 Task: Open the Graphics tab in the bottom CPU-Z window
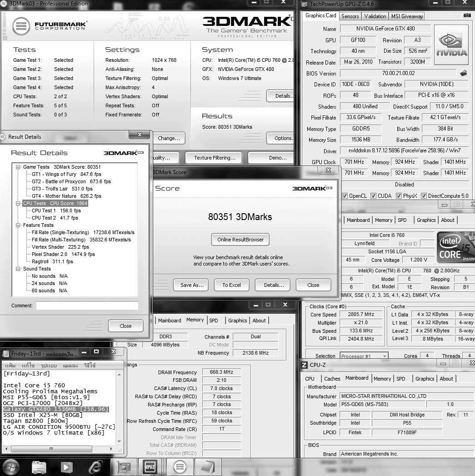425,379
